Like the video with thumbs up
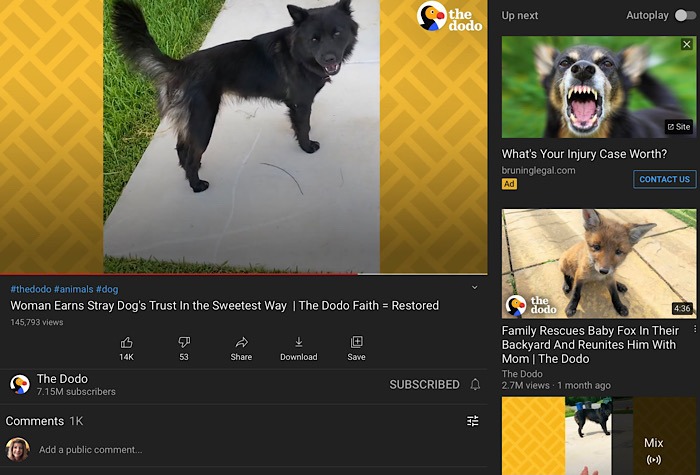This screenshot has height=475, width=700. (126, 343)
